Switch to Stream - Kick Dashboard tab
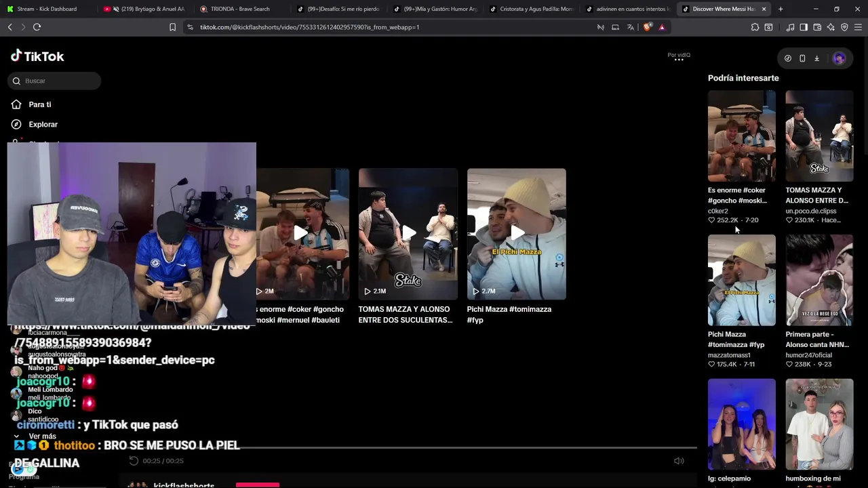868x488 pixels. pos(47,9)
